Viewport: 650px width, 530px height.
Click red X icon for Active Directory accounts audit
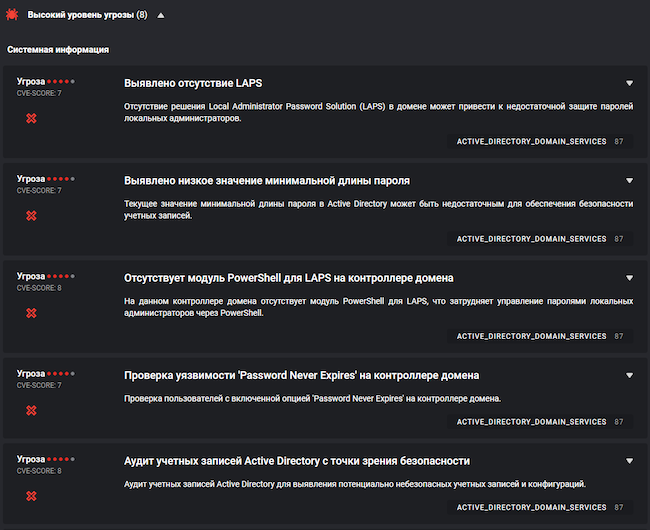31,496
